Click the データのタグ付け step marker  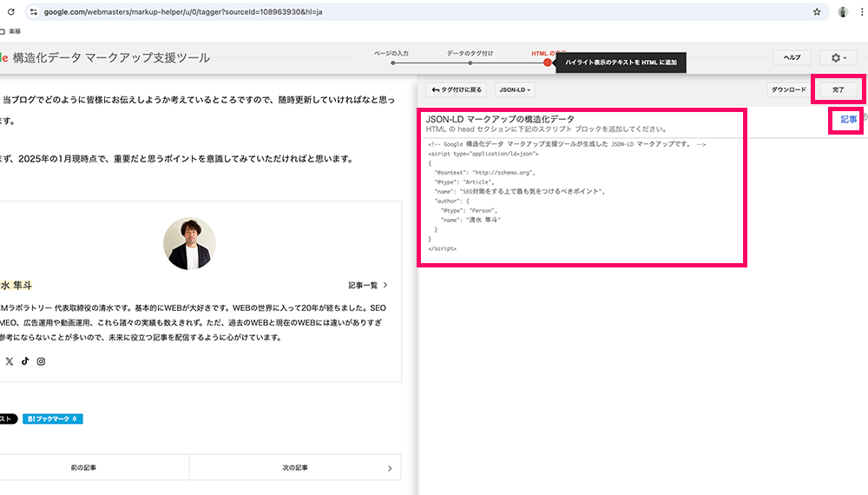[470, 63]
